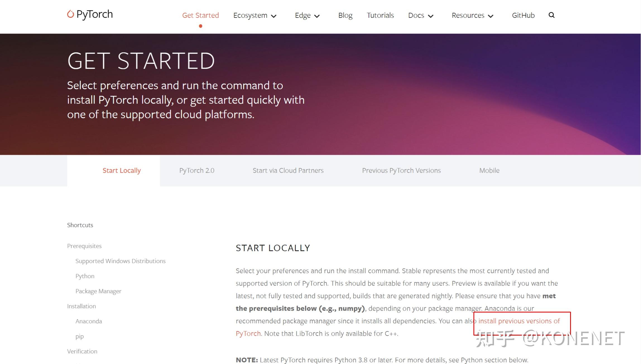Expand the Ecosystem dropdown menu
The height and width of the screenshot is (364, 641).
[255, 15]
